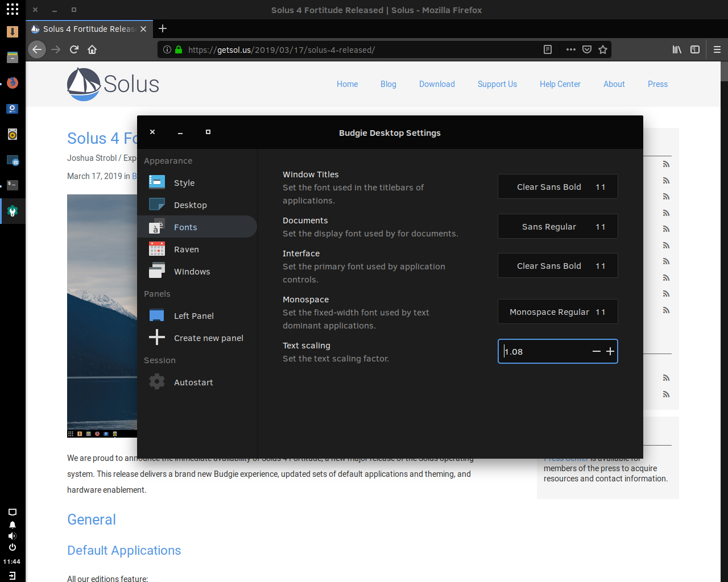Select the Raven settings section
The height and width of the screenshot is (582, 728).
pos(186,249)
